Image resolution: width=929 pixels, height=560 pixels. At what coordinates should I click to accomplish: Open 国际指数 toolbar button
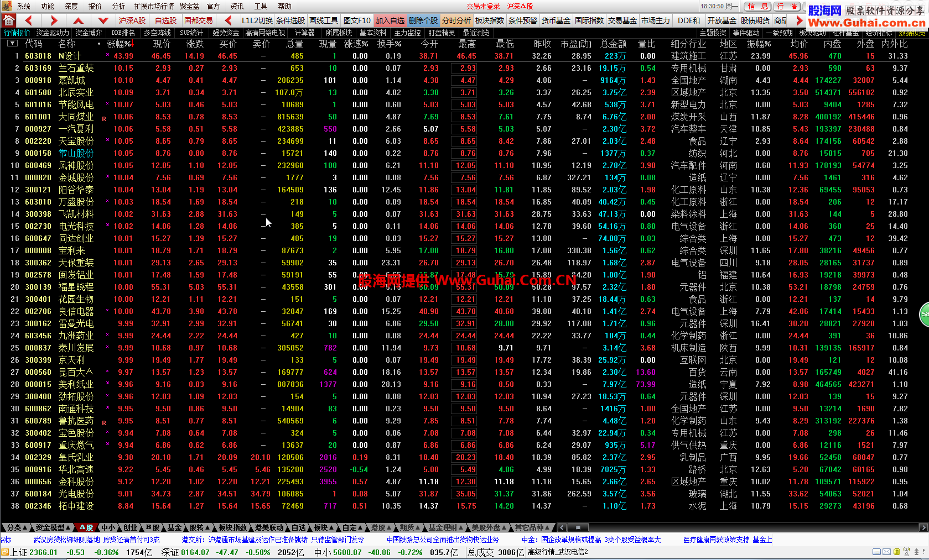(x=589, y=20)
